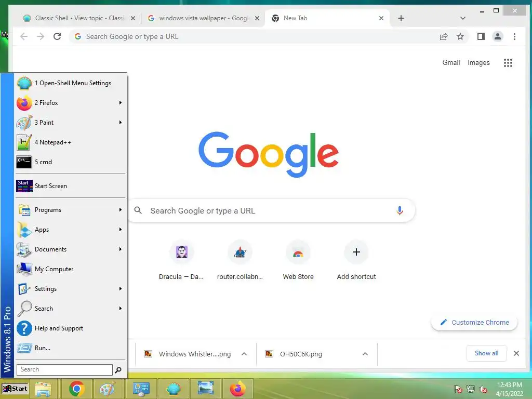Start voice search with the microphone

pos(400,211)
